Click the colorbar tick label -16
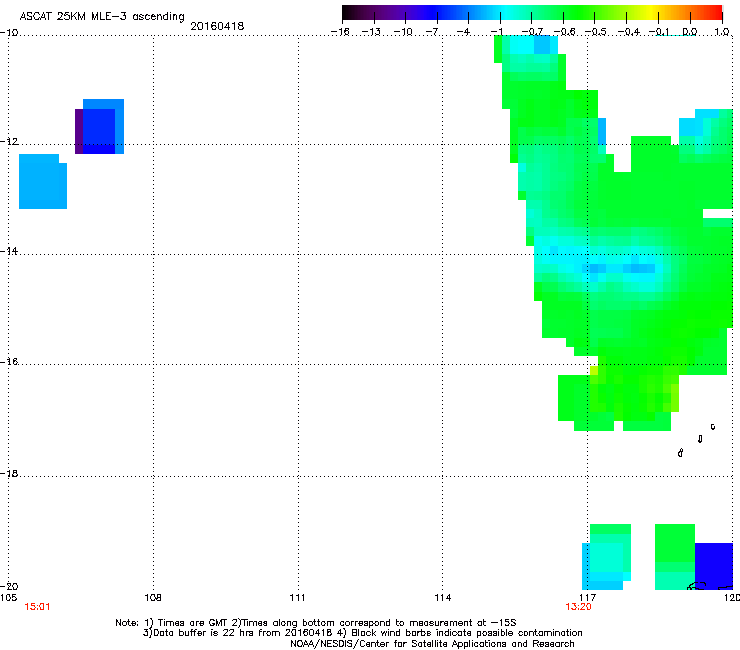The width and height of the screenshot is (740, 650). tap(340, 32)
